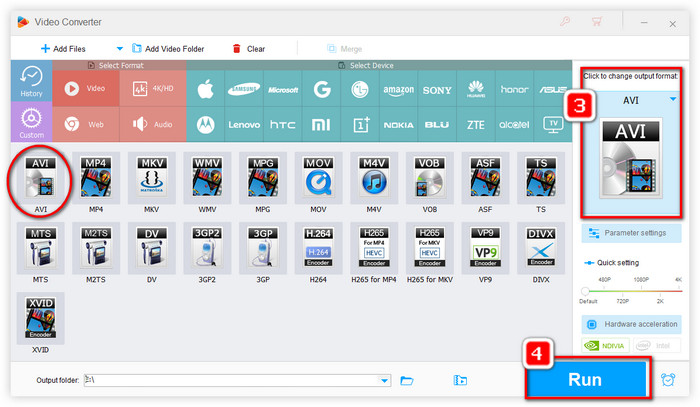Open the ZTE device category

[x=475, y=125]
